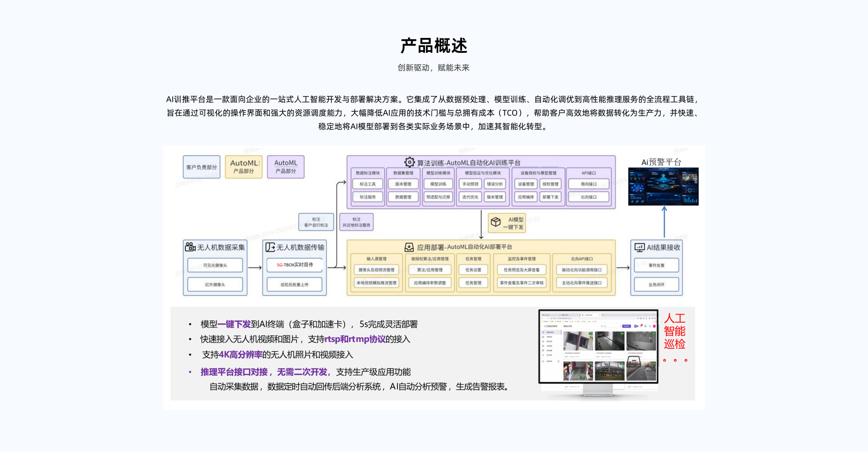
Task: Select the blue 客户负责部分 legend box
Action: pos(202,167)
